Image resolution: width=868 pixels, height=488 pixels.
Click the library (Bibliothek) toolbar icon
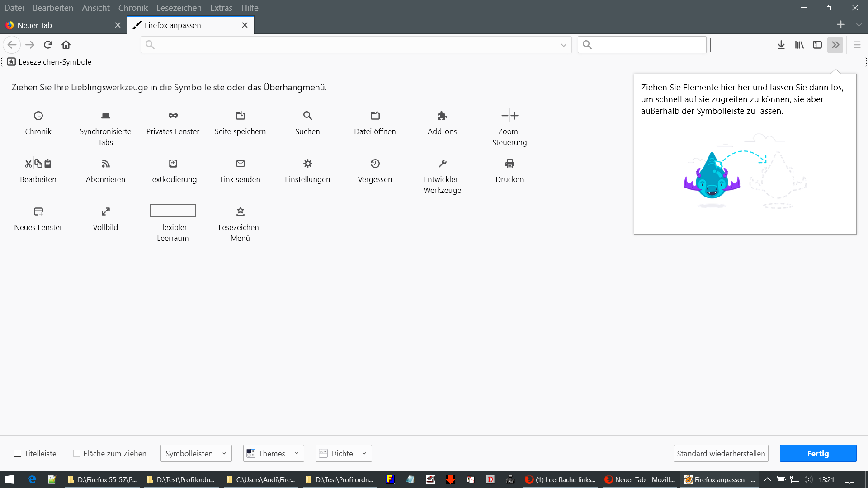pos(799,45)
